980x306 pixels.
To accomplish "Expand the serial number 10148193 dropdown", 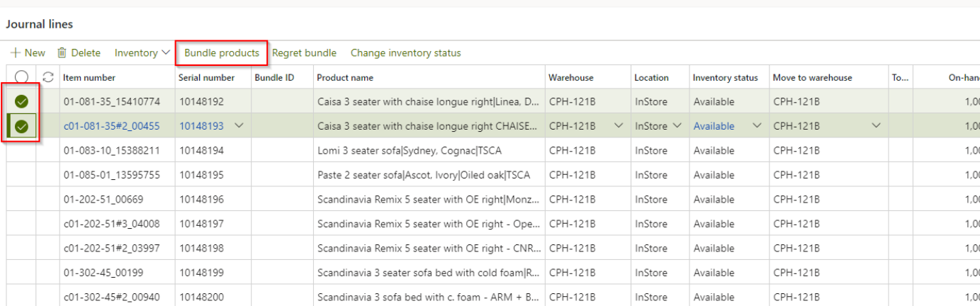I will coord(238,126).
